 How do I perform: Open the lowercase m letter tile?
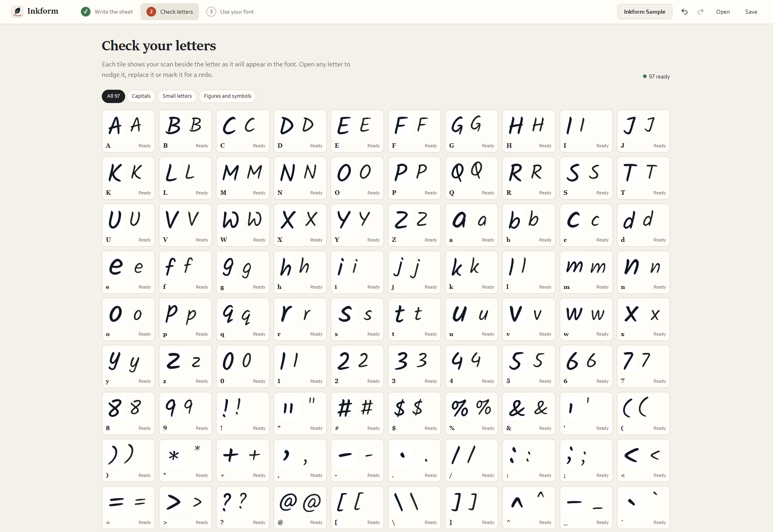tap(586, 272)
